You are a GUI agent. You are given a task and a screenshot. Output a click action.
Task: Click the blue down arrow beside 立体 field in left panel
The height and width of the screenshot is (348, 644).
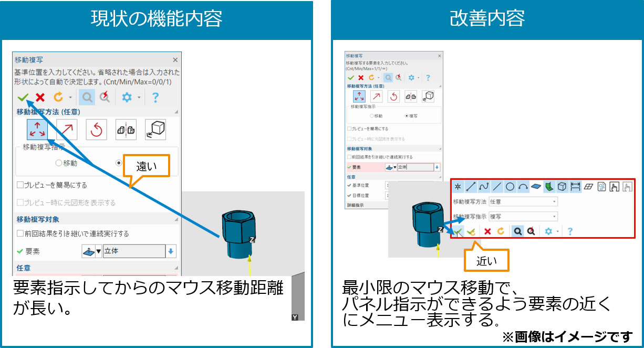click(x=171, y=251)
